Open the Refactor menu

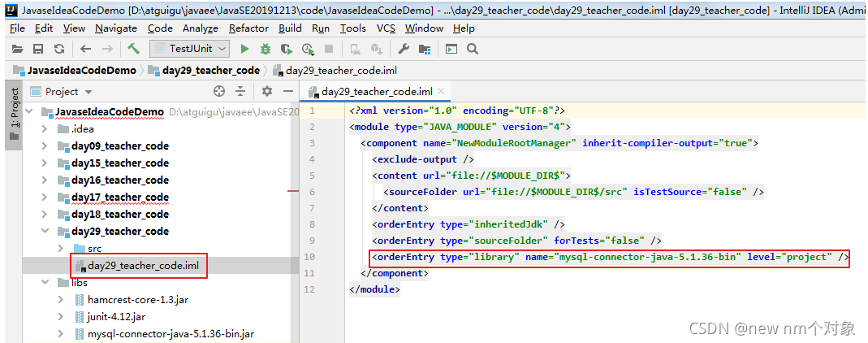click(x=249, y=28)
